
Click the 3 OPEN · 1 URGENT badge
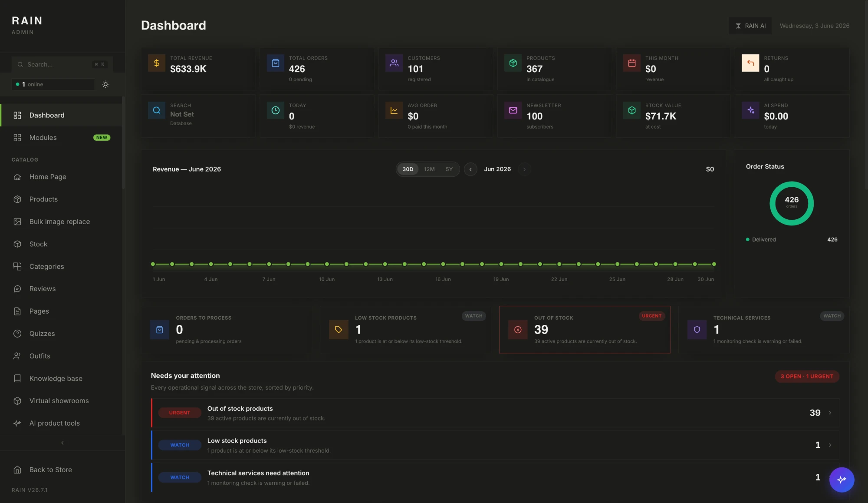coord(807,377)
